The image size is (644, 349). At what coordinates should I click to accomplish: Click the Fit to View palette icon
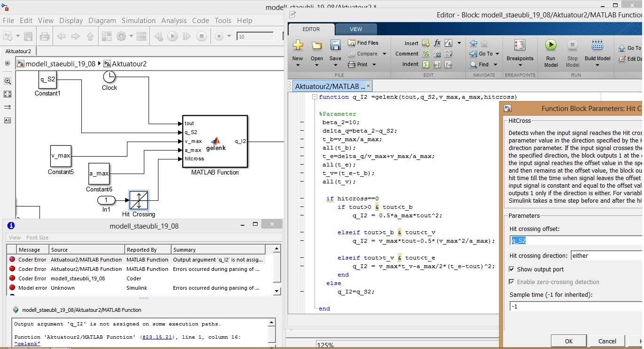(x=8, y=94)
